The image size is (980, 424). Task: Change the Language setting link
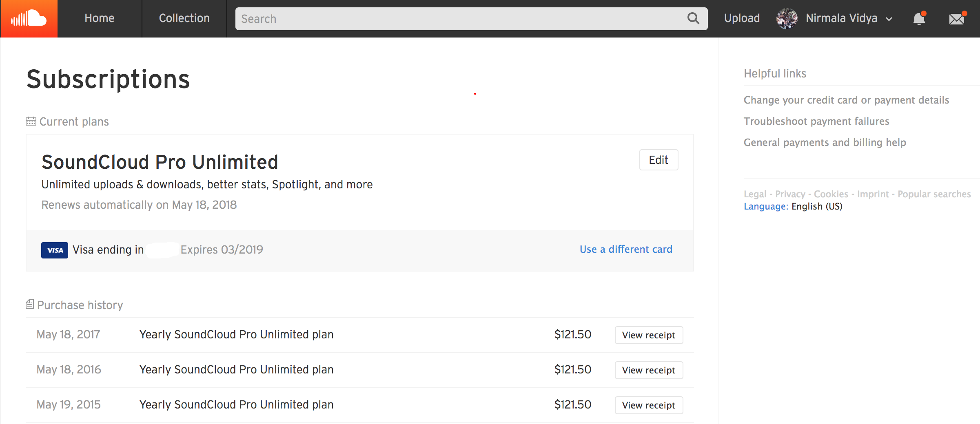(x=766, y=206)
